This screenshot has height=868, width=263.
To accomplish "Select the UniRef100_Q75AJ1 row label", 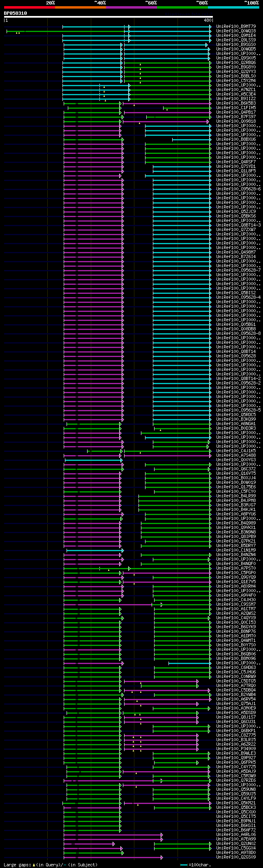I will tap(236, 703).
